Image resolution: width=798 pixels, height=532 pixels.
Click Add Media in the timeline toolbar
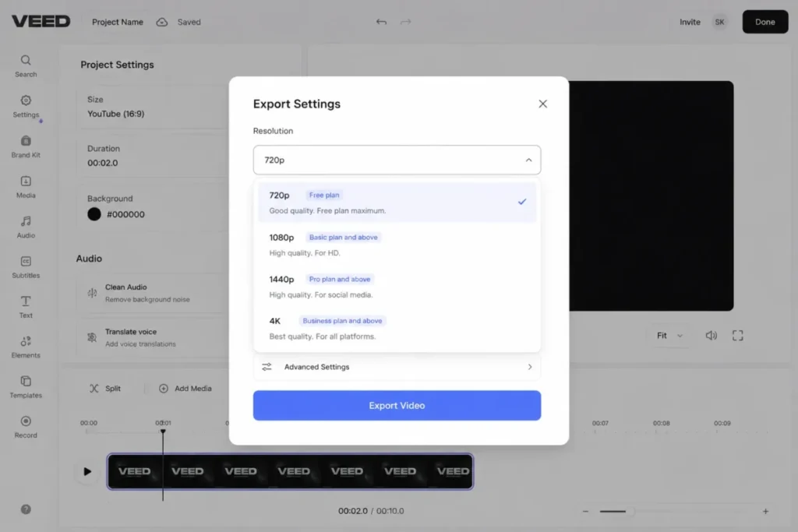pyautogui.click(x=185, y=388)
